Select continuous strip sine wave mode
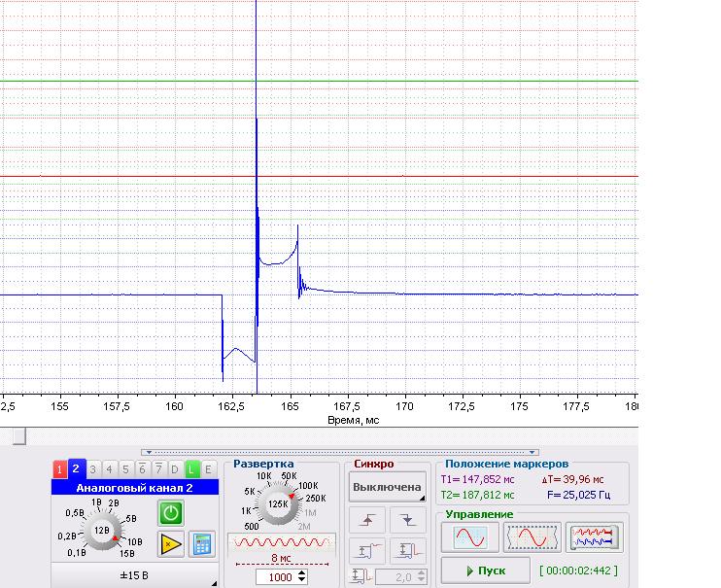Screen dimensions: 721x588 pos(532,537)
